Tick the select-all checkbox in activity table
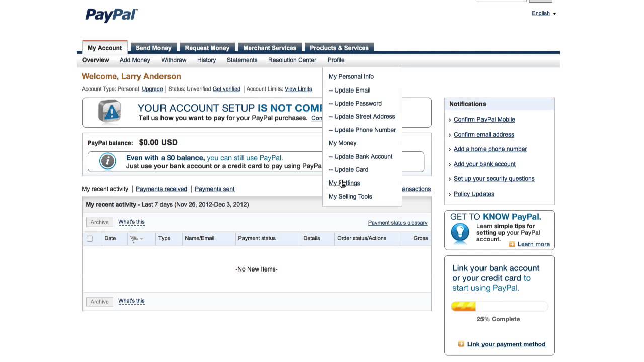 (x=90, y=238)
